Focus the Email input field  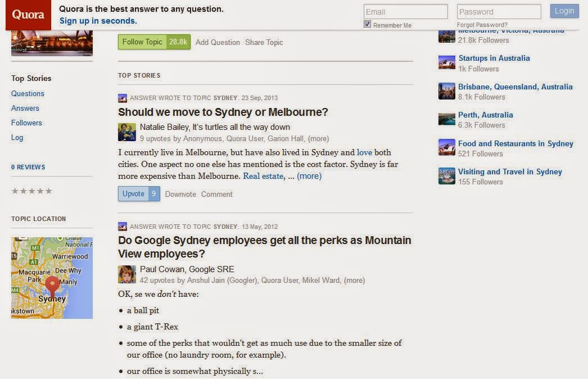pyautogui.click(x=406, y=12)
